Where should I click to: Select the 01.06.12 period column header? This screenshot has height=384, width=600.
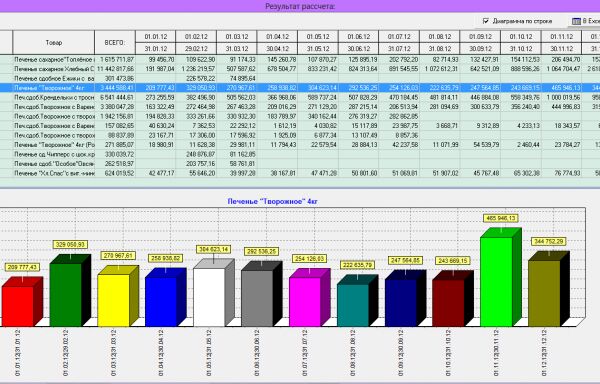[x=359, y=37]
